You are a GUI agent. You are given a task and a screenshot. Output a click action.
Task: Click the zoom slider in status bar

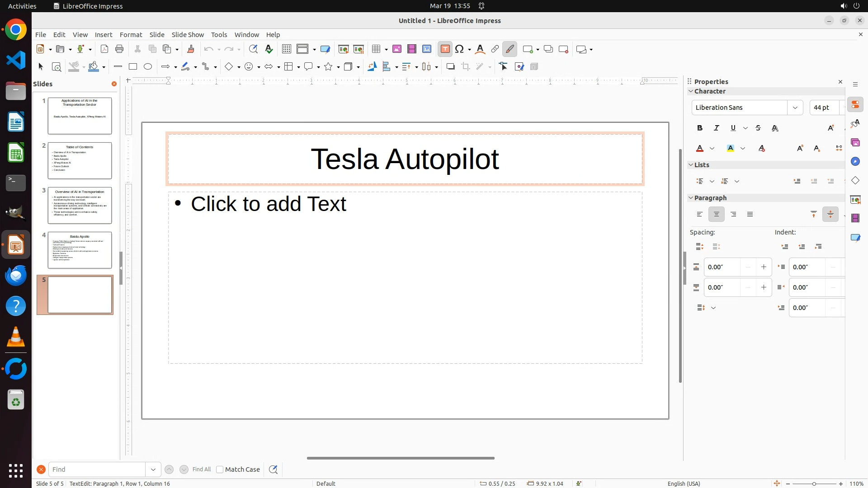[x=814, y=483]
